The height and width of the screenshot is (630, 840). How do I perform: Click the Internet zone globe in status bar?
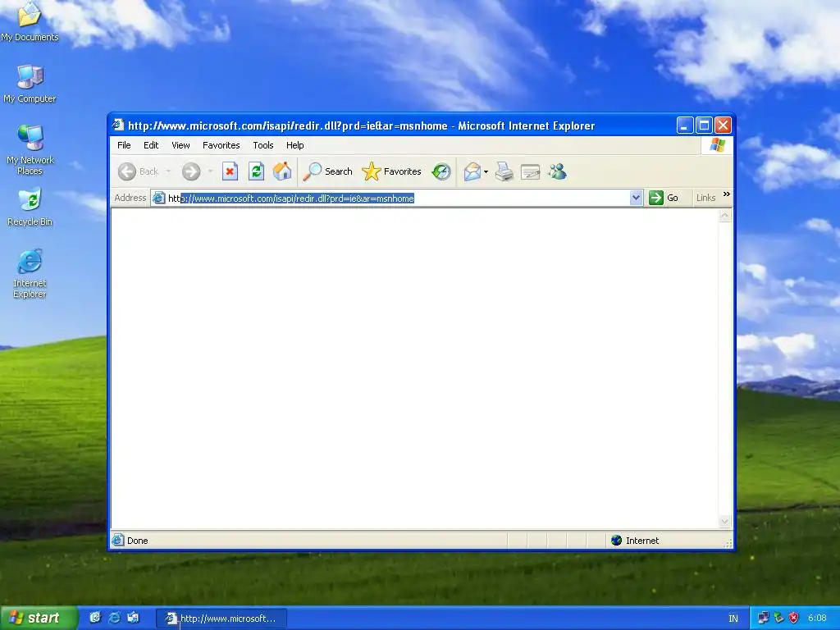[617, 540]
